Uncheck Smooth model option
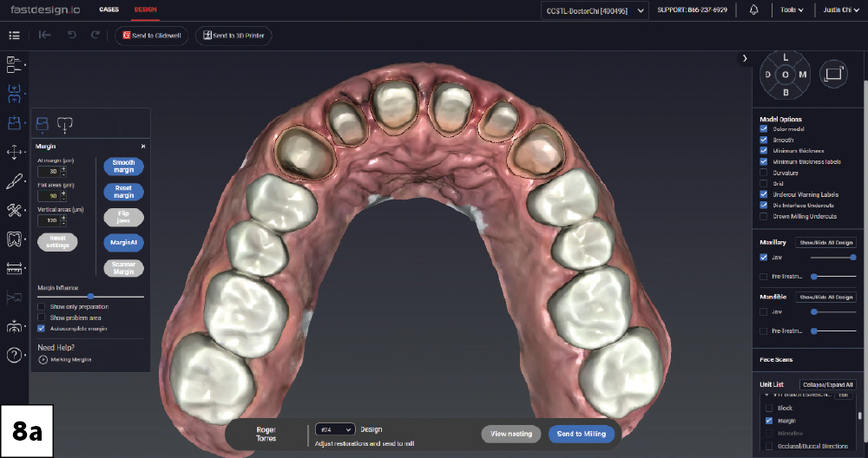This screenshot has height=458, width=868. coord(763,140)
